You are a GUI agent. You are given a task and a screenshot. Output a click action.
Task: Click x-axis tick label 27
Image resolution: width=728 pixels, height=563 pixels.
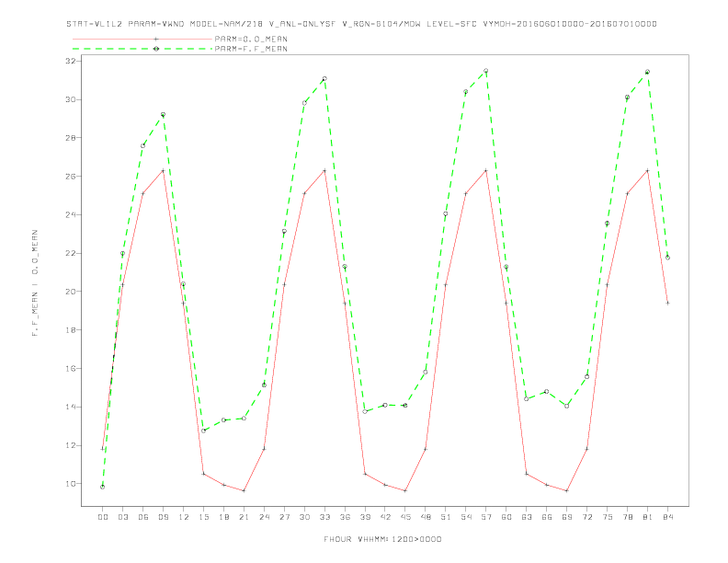click(284, 517)
